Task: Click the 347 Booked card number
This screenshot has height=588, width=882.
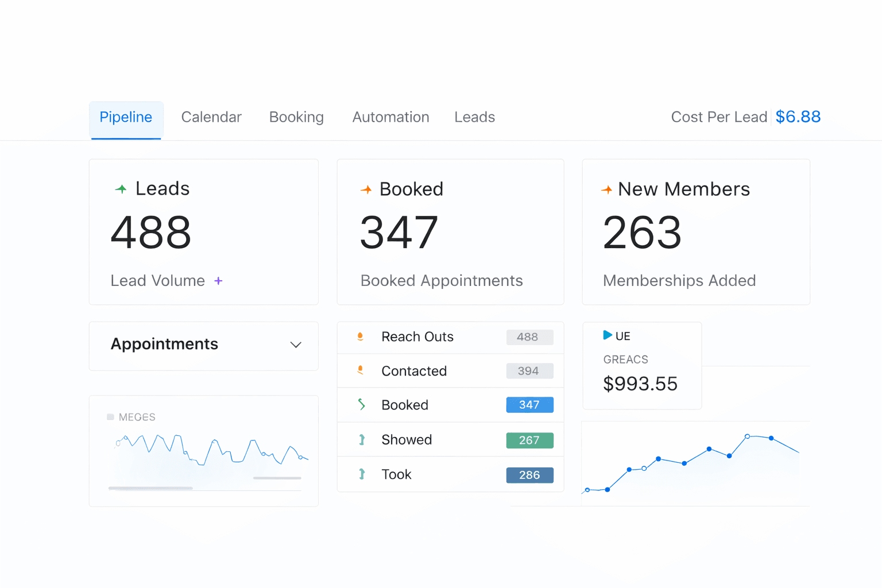Action: 399,233
